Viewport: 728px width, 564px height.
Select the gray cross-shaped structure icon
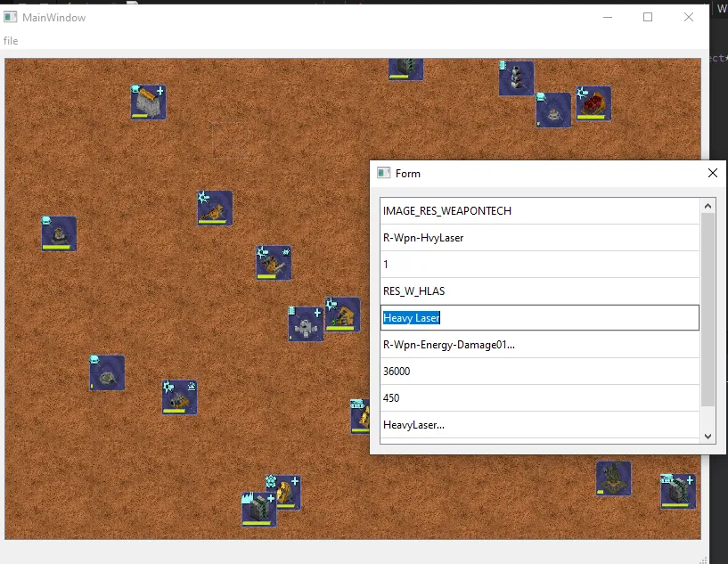click(306, 323)
